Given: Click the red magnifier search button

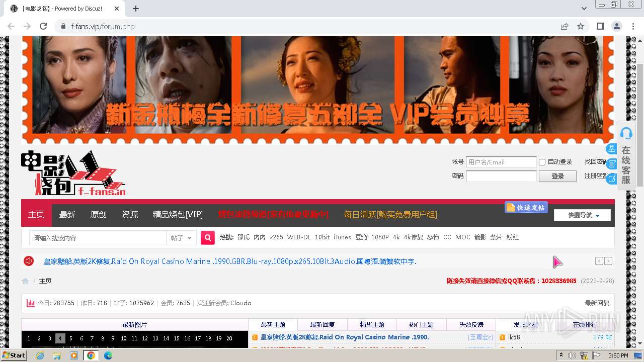Looking at the screenshot, I should coord(208,238).
